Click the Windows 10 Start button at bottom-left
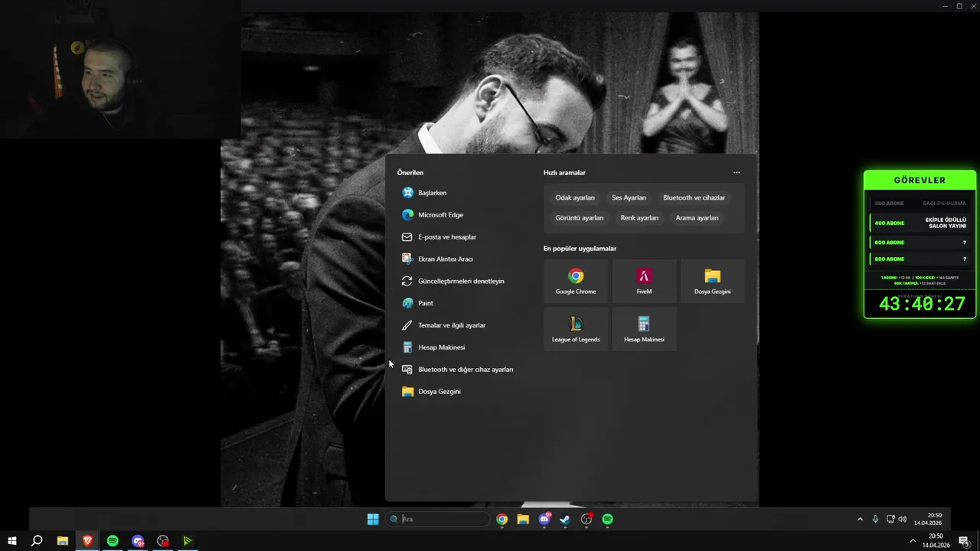Image resolution: width=980 pixels, height=551 pixels. (x=12, y=541)
